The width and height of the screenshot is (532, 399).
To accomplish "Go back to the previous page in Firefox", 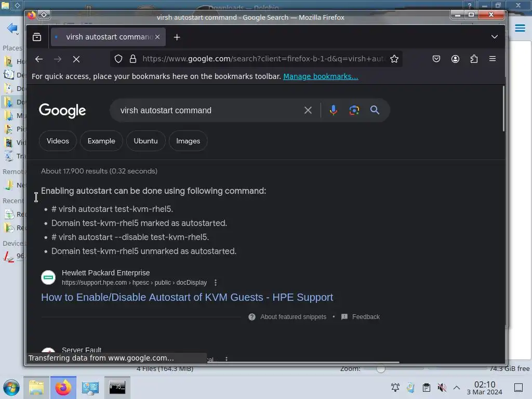I will click(39, 59).
